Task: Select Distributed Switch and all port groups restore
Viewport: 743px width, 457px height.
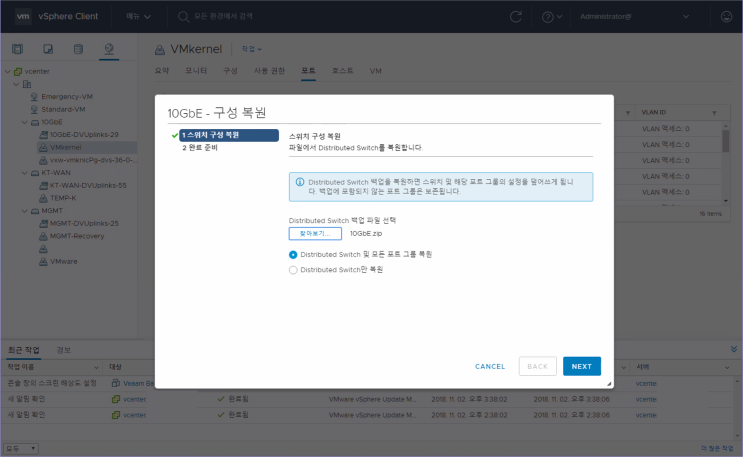Action: pyautogui.click(x=293, y=255)
